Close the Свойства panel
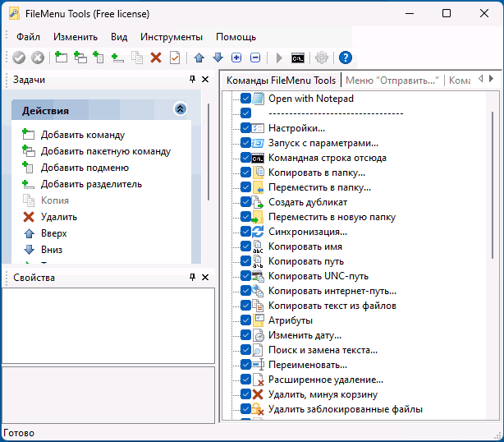 [x=205, y=277]
